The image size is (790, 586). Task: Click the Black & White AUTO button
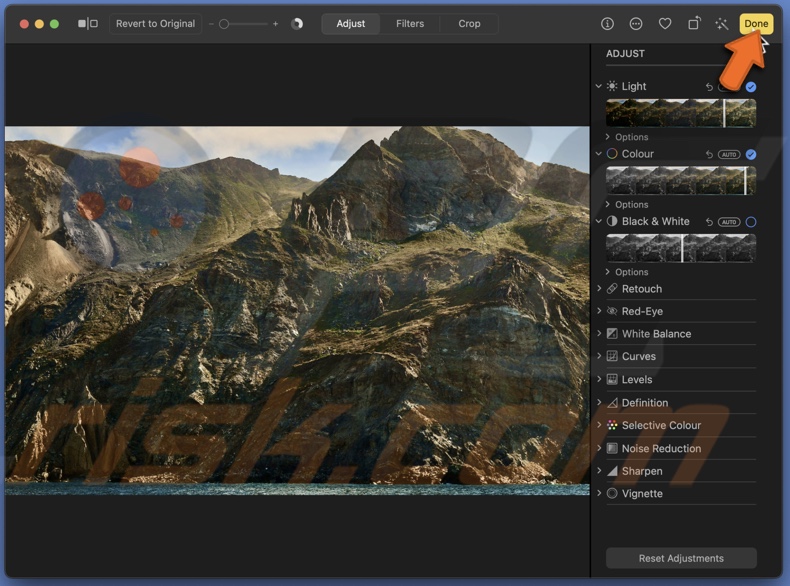[x=729, y=222]
